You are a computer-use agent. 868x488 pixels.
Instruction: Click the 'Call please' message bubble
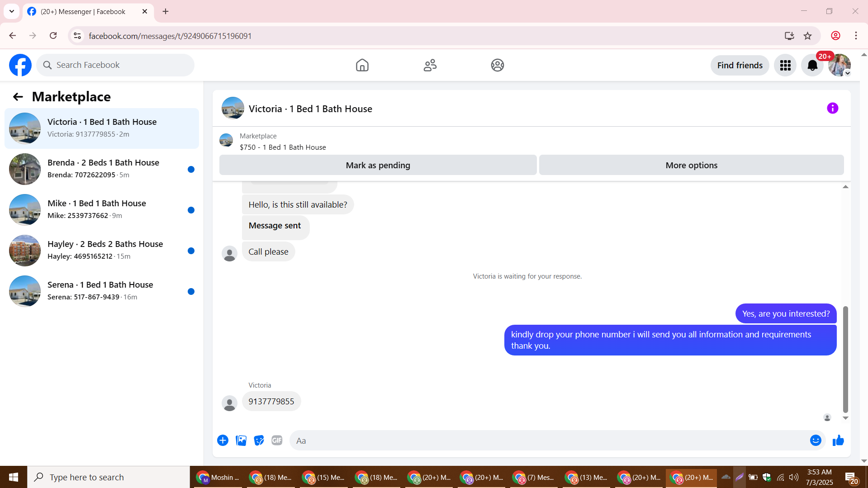[x=268, y=251]
